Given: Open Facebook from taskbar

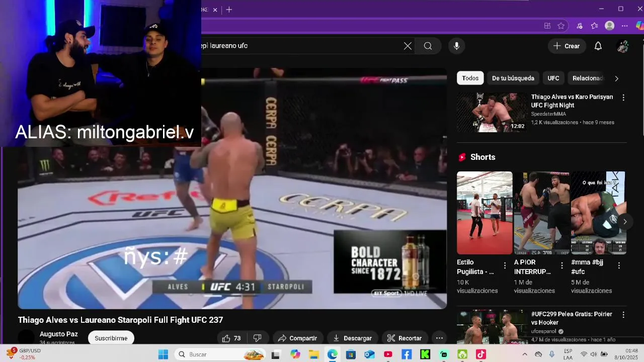Looking at the screenshot, I should click(407, 354).
